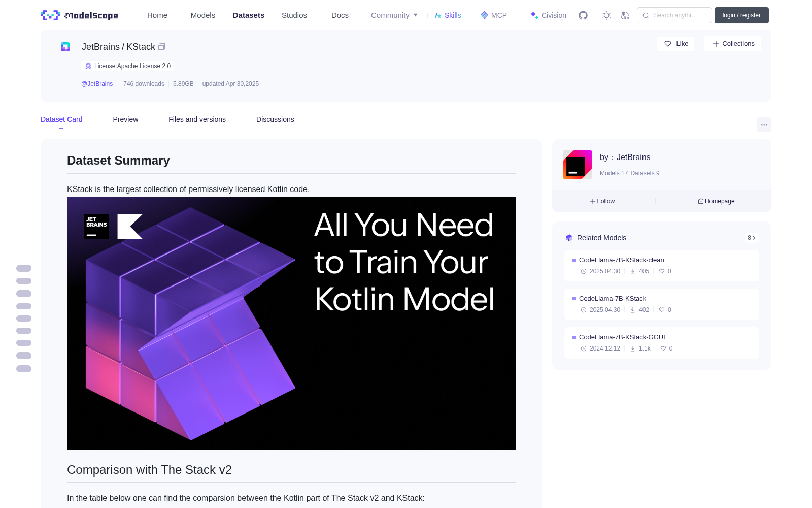
Task: Expand the Community dropdown menu
Action: click(394, 15)
